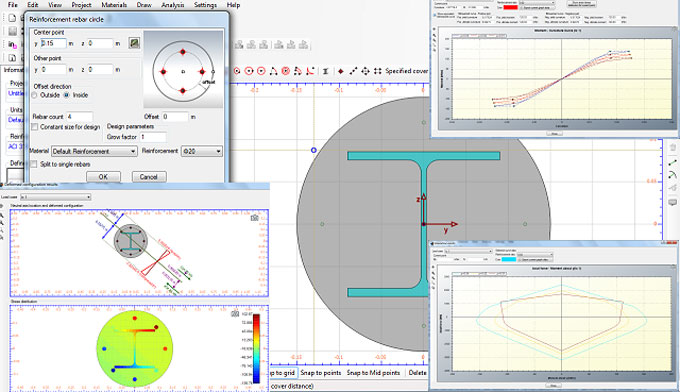680x392 pixels.
Task: Select Outside offset direction
Action: pos(35,95)
